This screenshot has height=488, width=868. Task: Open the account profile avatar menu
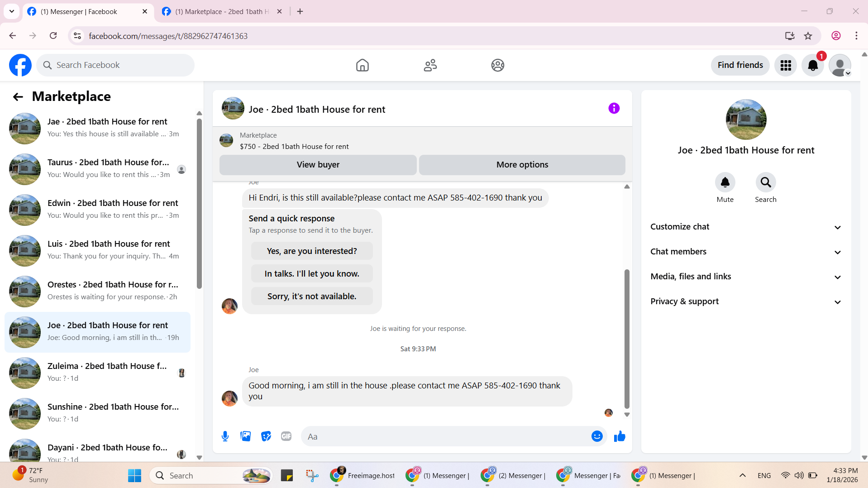(840, 65)
